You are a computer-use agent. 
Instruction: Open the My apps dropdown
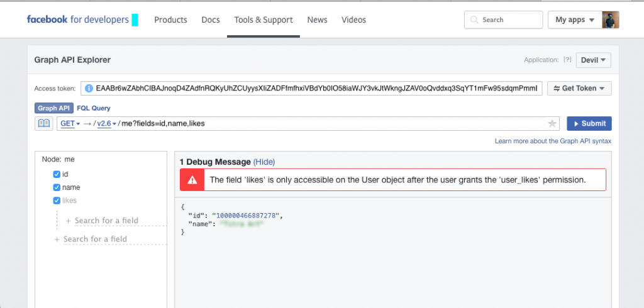coord(575,19)
